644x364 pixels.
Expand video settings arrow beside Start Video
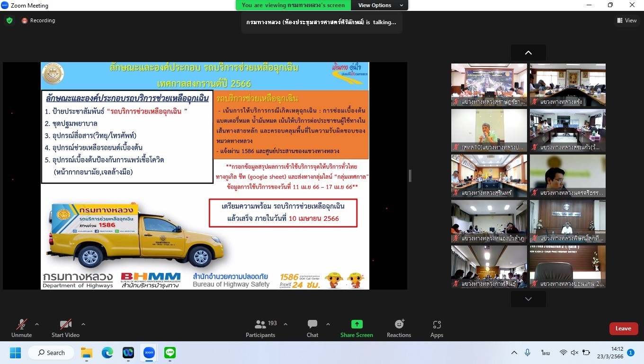tap(83, 324)
